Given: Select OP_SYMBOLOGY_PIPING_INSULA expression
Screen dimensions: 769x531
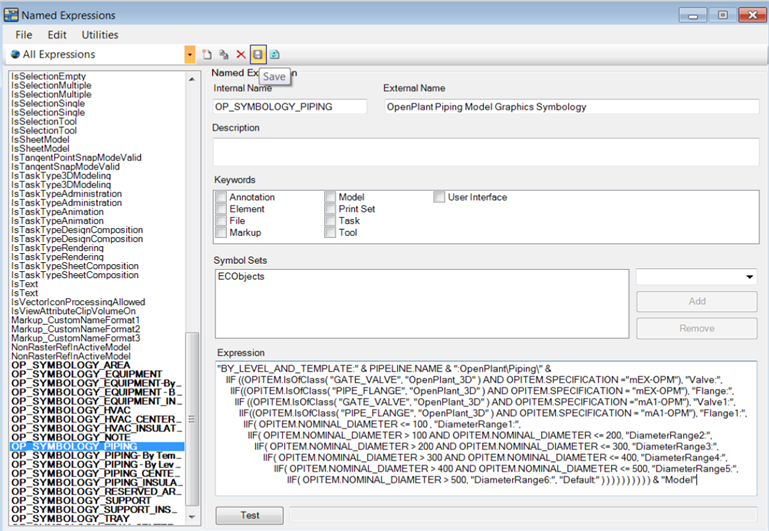Looking at the screenshot, I should point(96,482).
